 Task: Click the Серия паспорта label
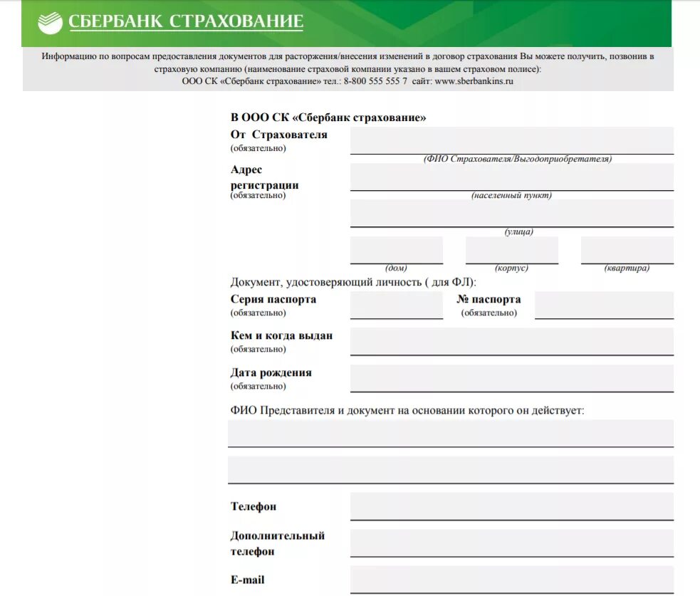coord(273,299)
